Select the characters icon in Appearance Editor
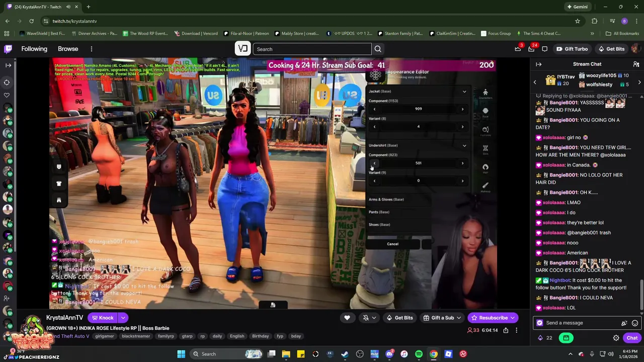Image resolution: width=644 pixels, height=362 pixels. coord(486,94)
